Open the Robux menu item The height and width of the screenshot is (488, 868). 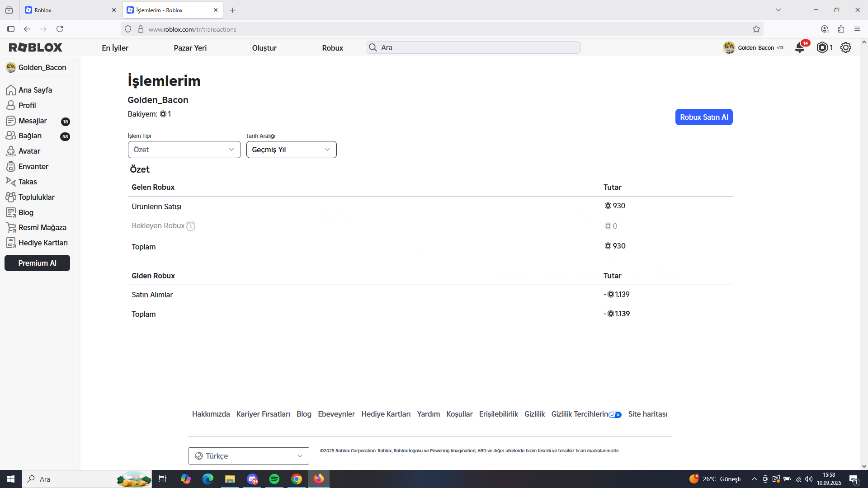point(333,48)
